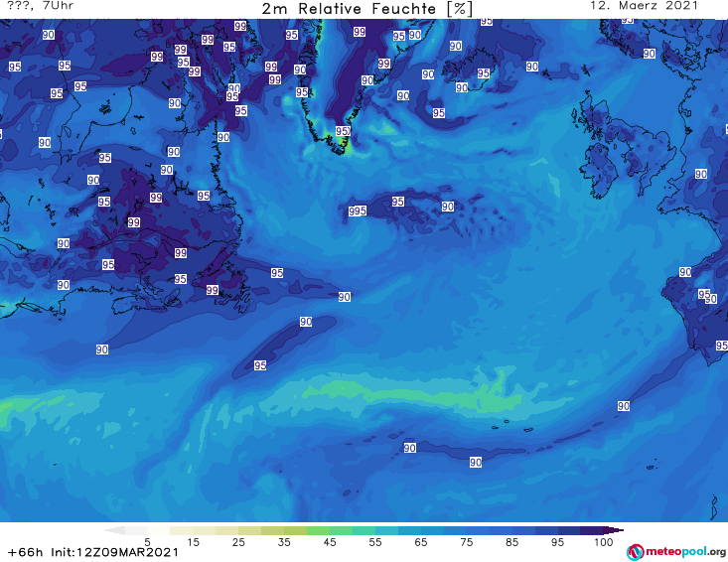Click the legend tick label '15'
Screen dimensions: 728x562
(x=193, y=542)
